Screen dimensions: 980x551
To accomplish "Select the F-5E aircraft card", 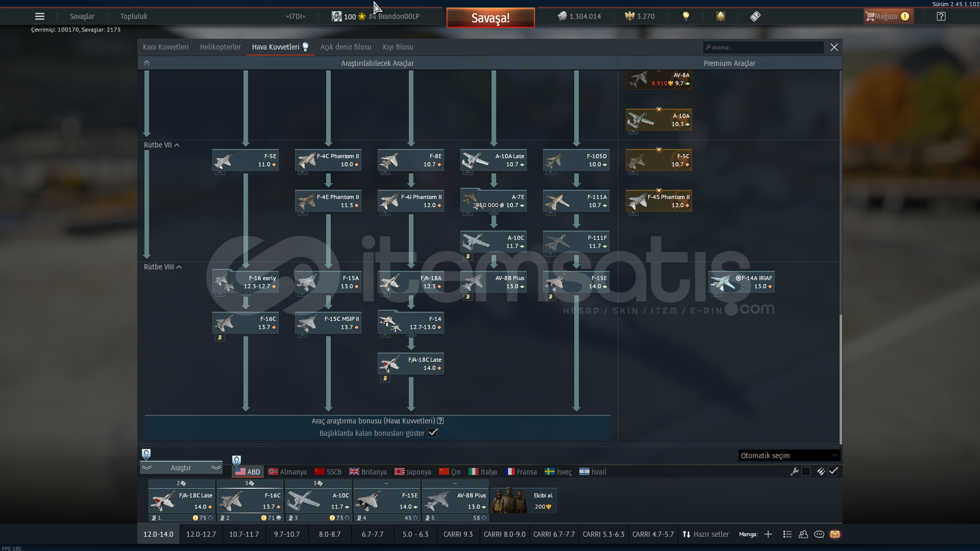I will coord(246,160).
